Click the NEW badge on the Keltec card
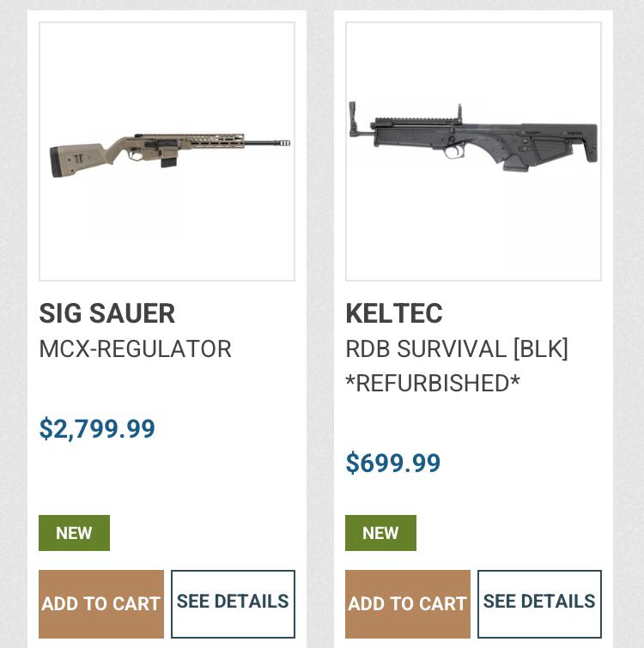Screen dimensions: 644x648 [x=380, y=533]
